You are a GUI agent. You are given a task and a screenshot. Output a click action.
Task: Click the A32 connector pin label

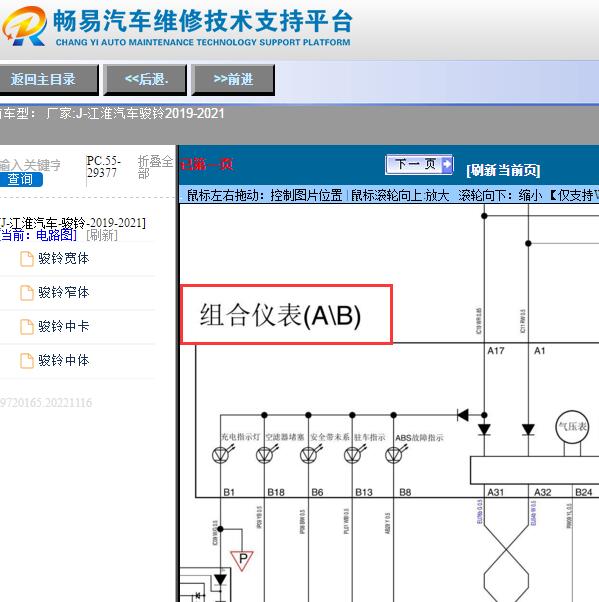(x=543, y=492)
